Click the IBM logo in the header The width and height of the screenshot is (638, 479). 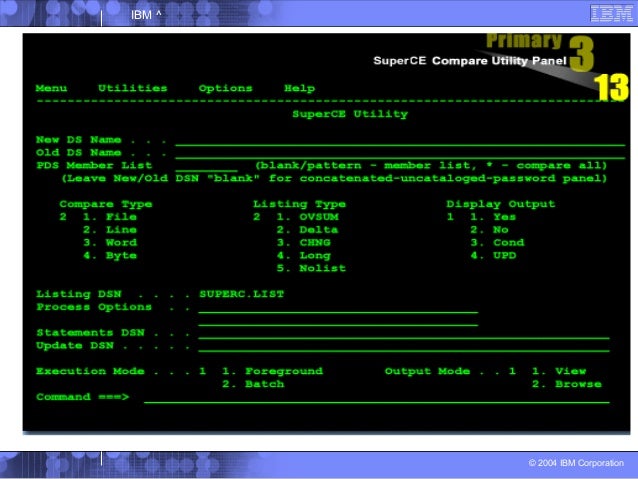tap(612, 13)
